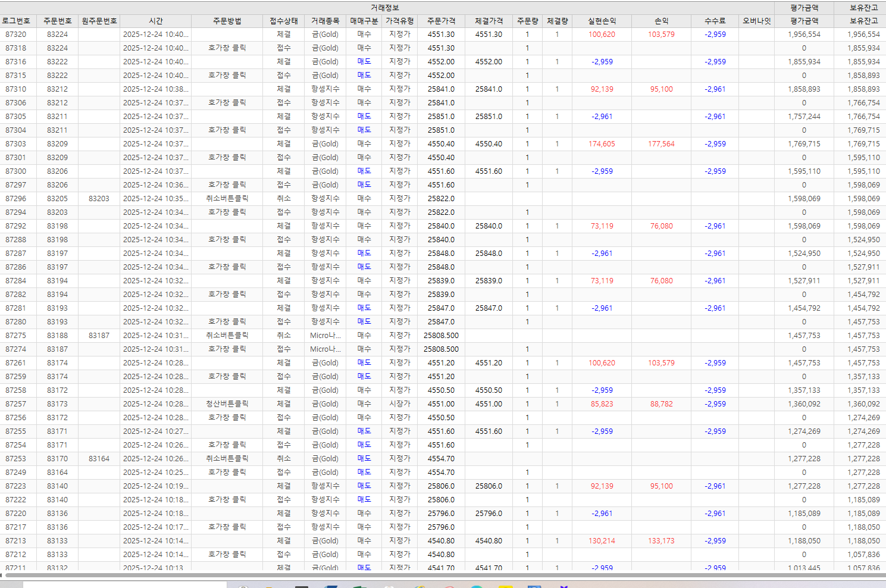The width and height of the screenshot is (886, 588).
Task: Click profit value 177,564
Action: [x=662, y=144]
